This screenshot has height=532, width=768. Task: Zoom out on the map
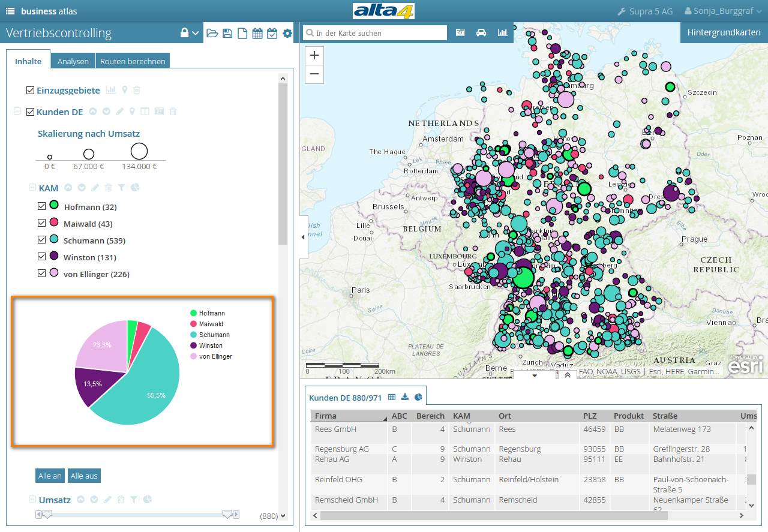pyautogui.click(x=314, y=75)
